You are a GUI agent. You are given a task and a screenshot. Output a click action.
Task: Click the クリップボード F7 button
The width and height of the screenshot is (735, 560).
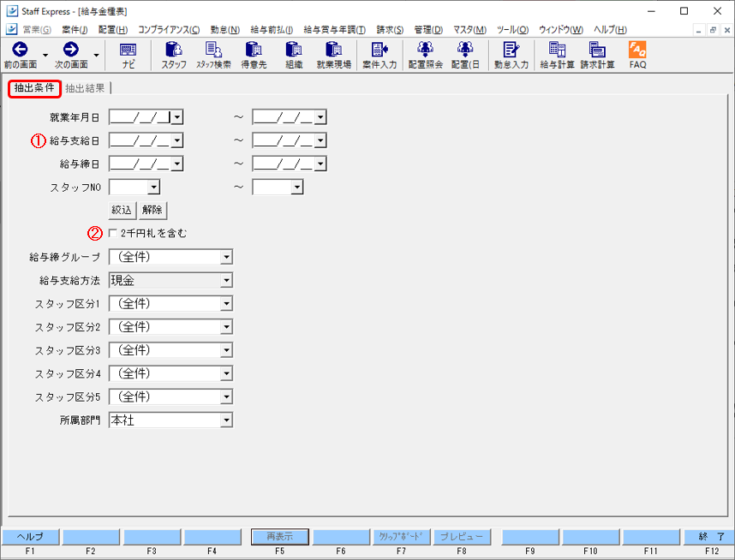[x=401, y=537]
